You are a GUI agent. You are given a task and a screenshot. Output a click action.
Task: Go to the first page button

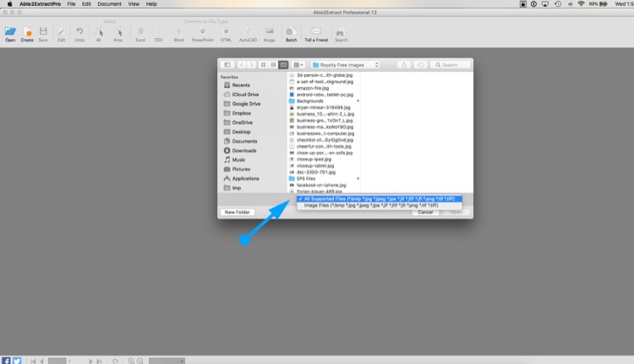click(33, 361)
